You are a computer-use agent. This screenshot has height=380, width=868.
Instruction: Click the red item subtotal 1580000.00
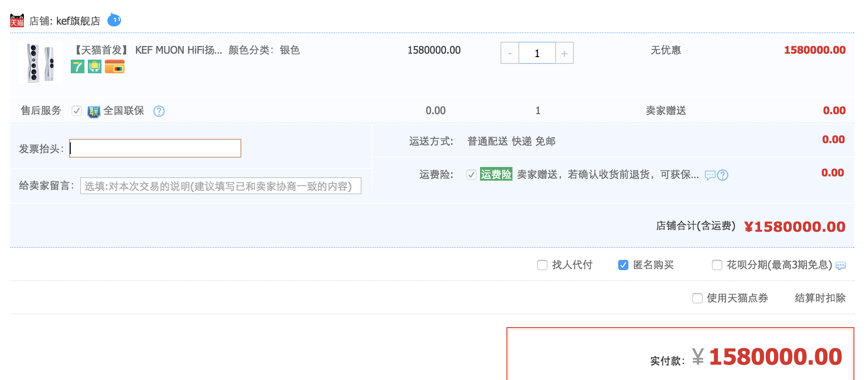(x=815, y=50)
